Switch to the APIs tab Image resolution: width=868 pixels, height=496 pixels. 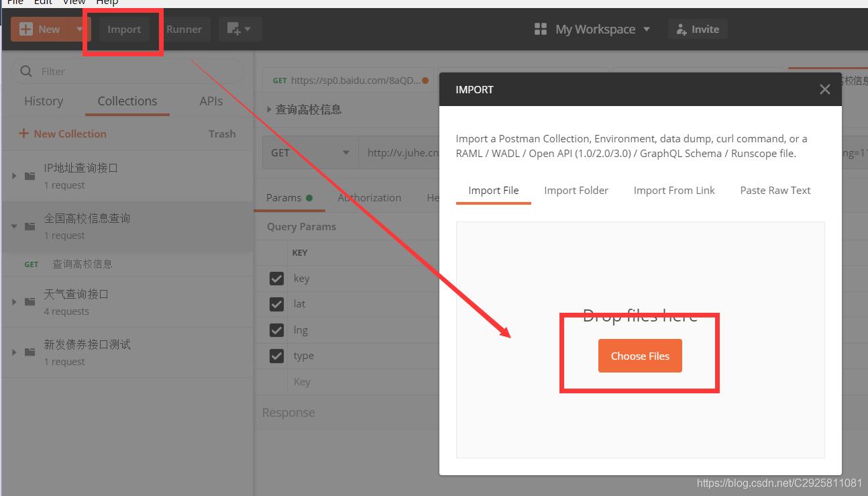211,101
